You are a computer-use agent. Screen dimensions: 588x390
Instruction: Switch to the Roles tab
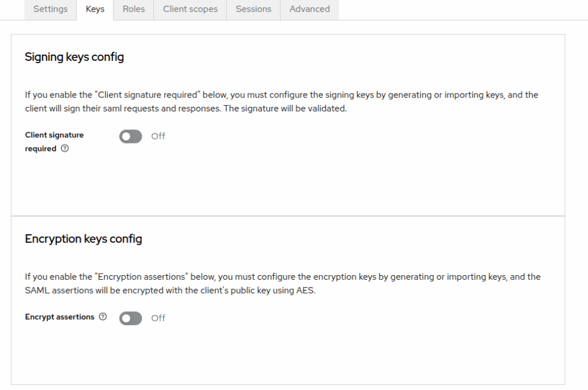coord(133,9)
